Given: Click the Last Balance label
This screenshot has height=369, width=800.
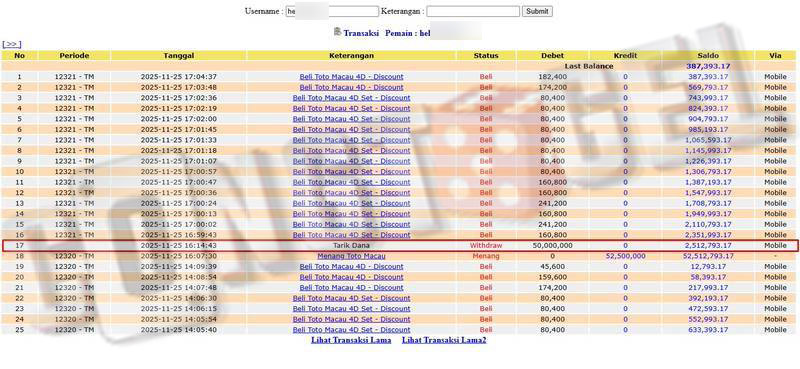Looking at the screenshot, I should click(x=589, y=66).
